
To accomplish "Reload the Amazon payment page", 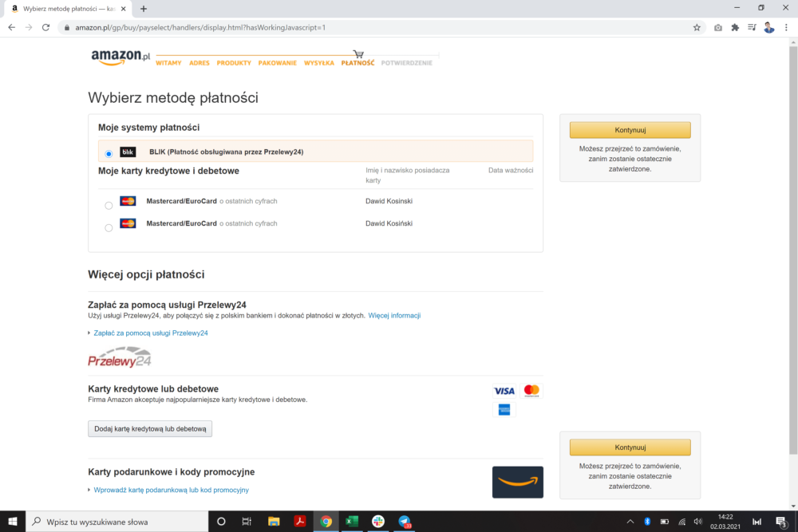I will 45,27.
